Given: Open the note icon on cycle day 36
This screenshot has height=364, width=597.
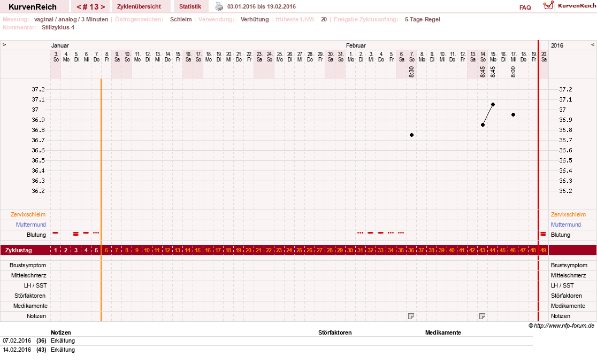Looking at the screenshot, I should click(411, 316).
